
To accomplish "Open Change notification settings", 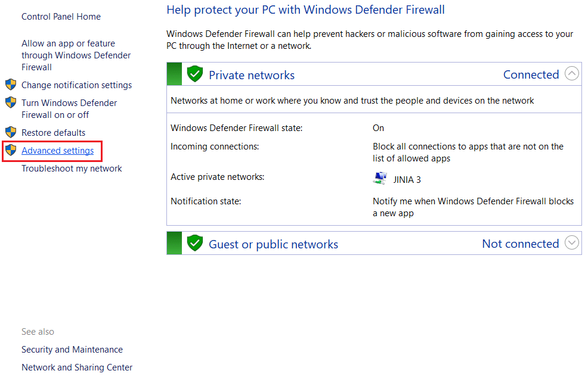I will tap(76, 85).
